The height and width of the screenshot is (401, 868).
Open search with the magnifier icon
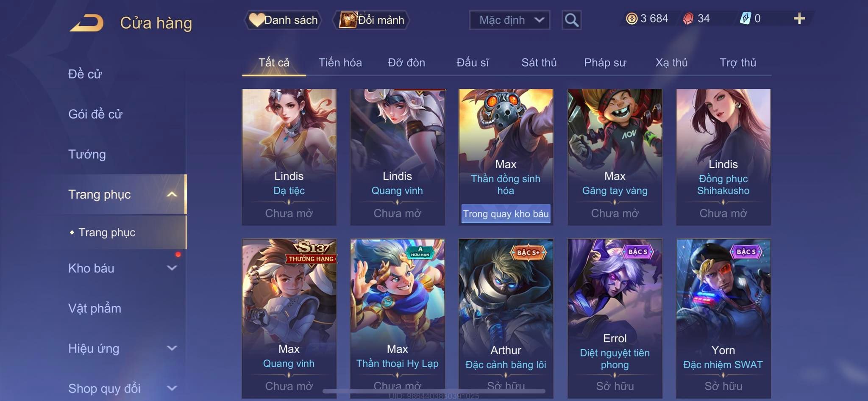click(571, 20)
